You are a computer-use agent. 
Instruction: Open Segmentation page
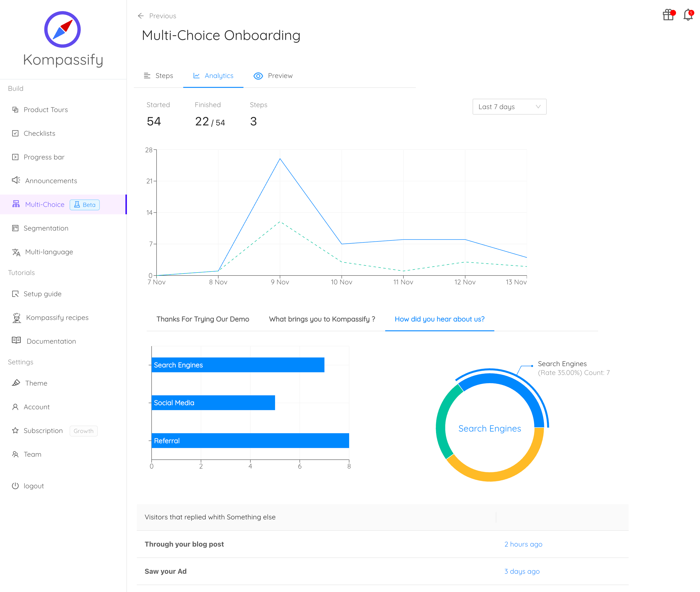tap(46, 228)
